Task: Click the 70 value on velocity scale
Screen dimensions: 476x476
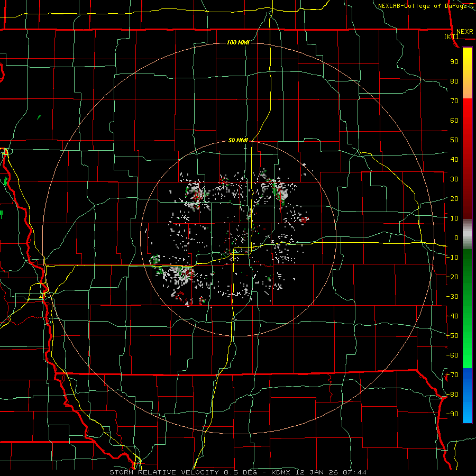Action: pos(454,101)
